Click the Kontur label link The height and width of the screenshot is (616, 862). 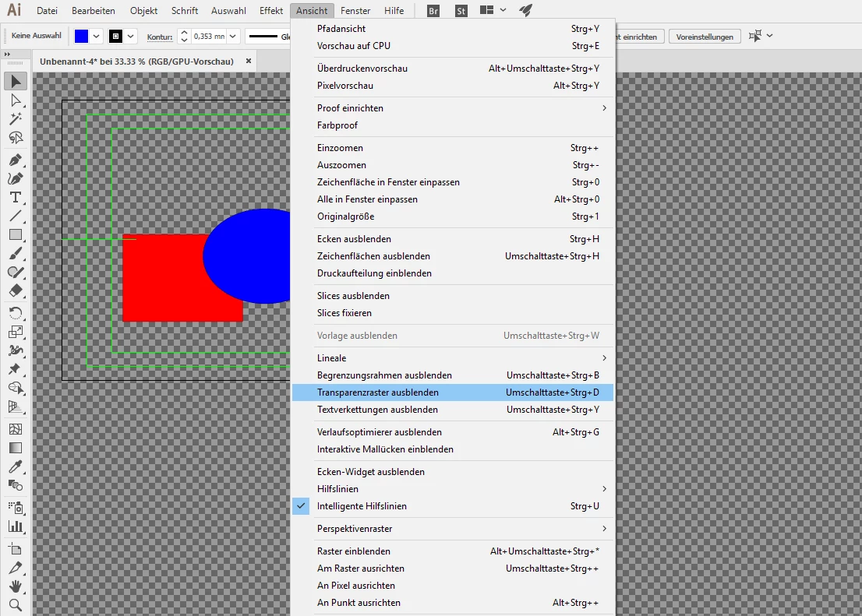160,37
